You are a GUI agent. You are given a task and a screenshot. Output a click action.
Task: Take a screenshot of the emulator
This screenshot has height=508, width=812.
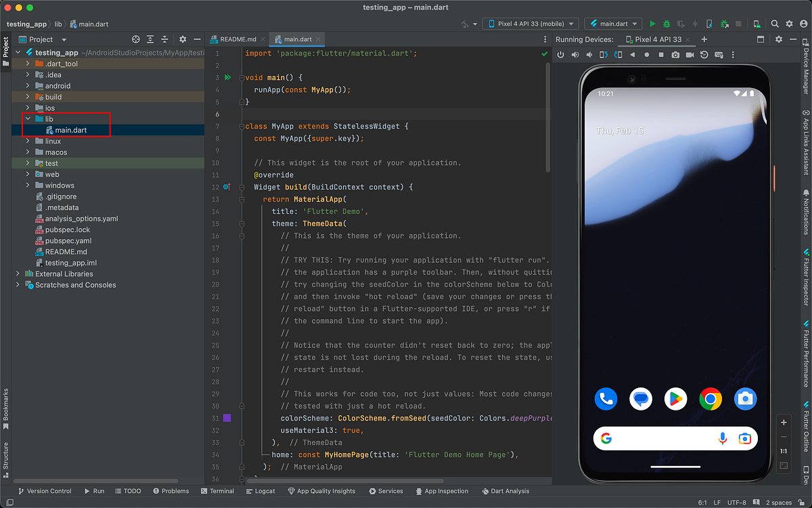point(675,55)
